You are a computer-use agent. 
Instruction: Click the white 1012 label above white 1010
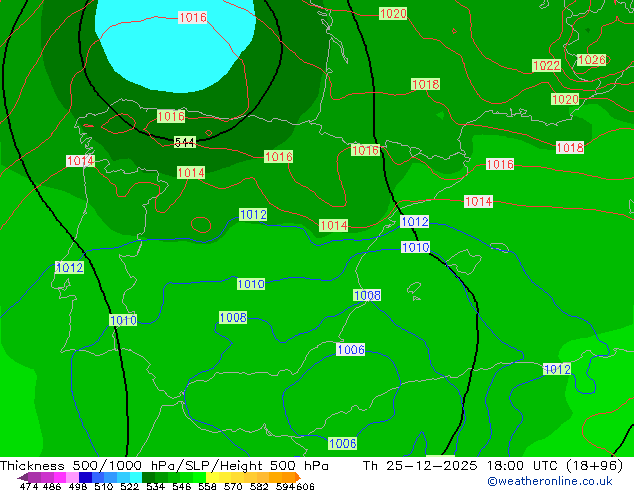[414, 222]
